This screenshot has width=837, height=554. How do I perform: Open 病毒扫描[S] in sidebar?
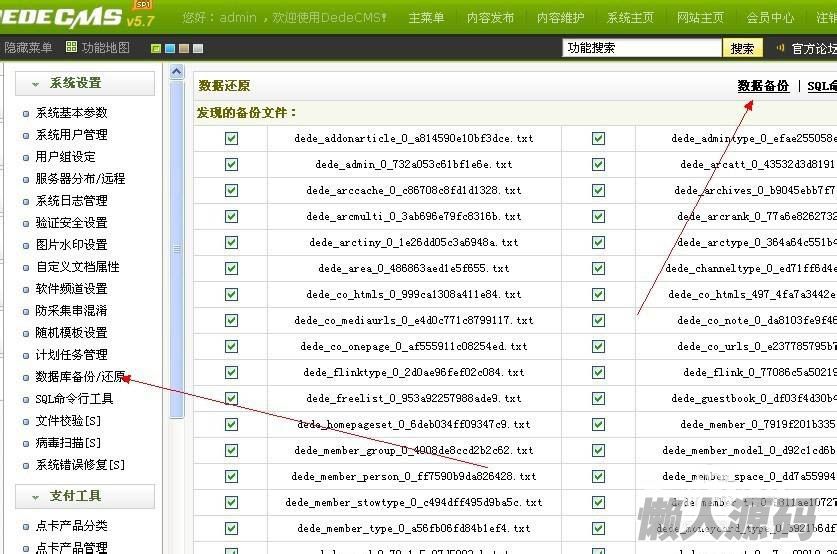68,442
